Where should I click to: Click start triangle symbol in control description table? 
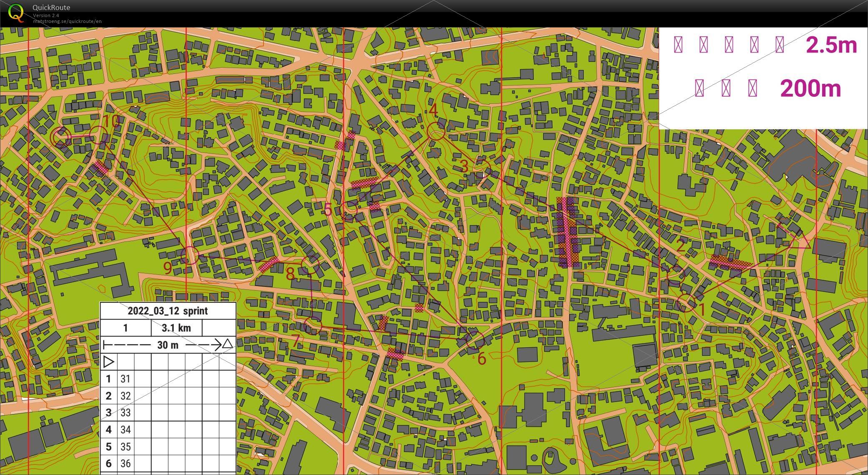pos(108,362)
